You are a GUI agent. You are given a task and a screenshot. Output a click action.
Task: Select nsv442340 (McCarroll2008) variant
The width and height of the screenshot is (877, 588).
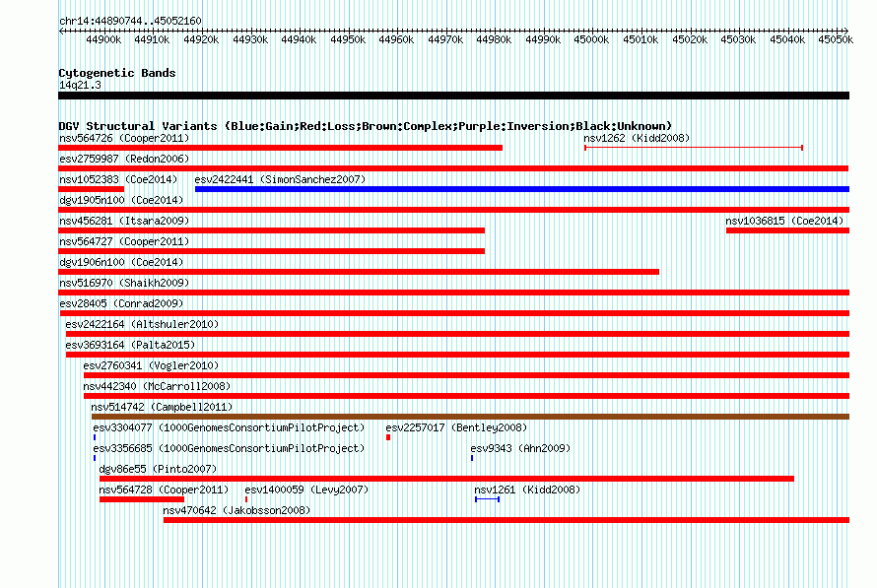(157, 386)
